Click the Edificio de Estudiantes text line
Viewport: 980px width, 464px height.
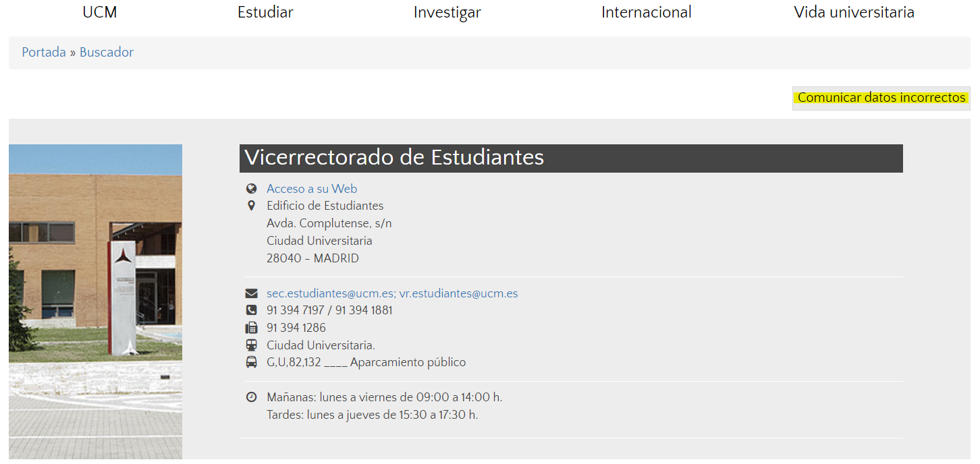325,206
